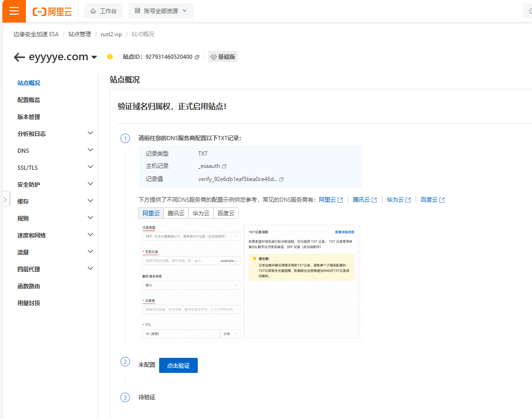Open rust2.vip breadcrumb link
Screen dimensions: 532x419
click(111, 34)
